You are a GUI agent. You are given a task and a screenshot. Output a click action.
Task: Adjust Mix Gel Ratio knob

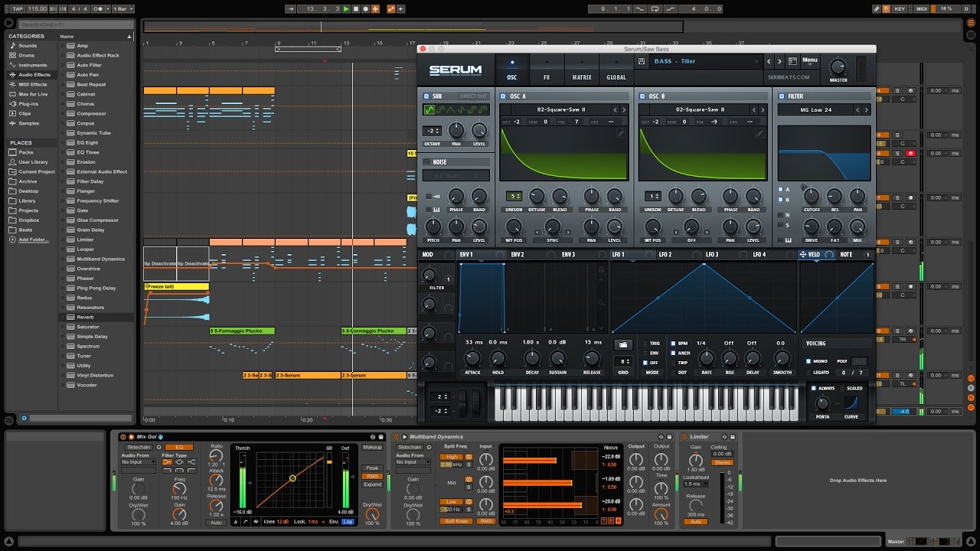[217, 456]
